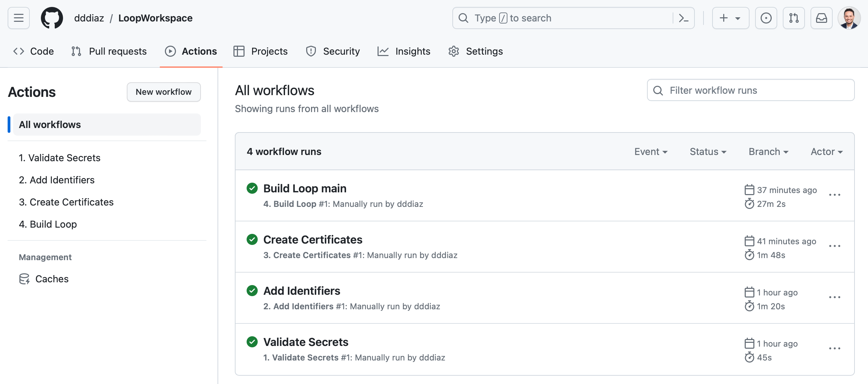Click the New workflow button
868x384 pixels.
[x=163, y=92]
